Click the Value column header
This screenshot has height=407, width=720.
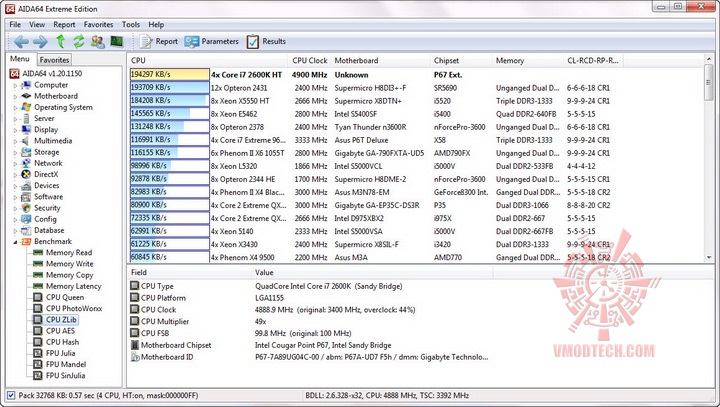tap(372, 272)
